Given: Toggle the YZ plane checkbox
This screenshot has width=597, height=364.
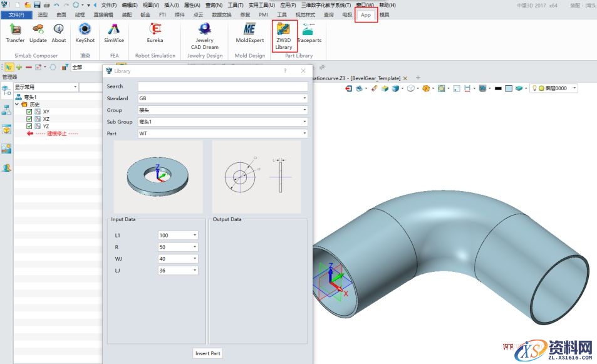Looking at the screenshot, I should pos(29,126).
